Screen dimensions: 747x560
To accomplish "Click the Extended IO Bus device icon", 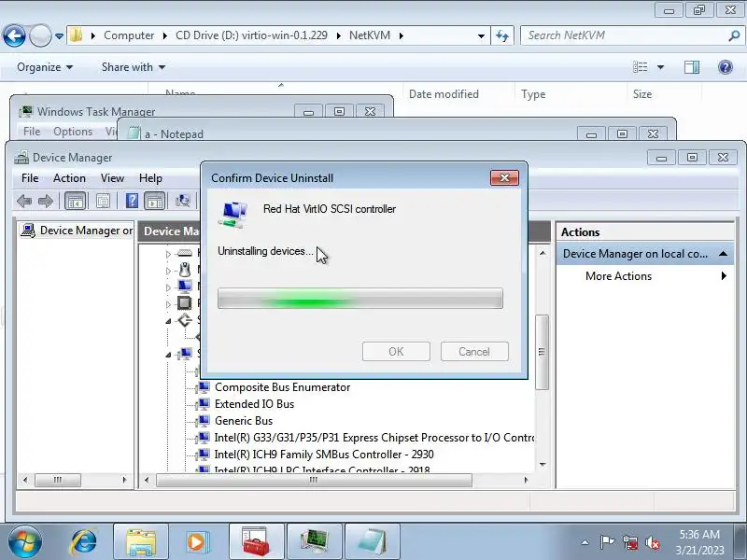I will [204, 404].
